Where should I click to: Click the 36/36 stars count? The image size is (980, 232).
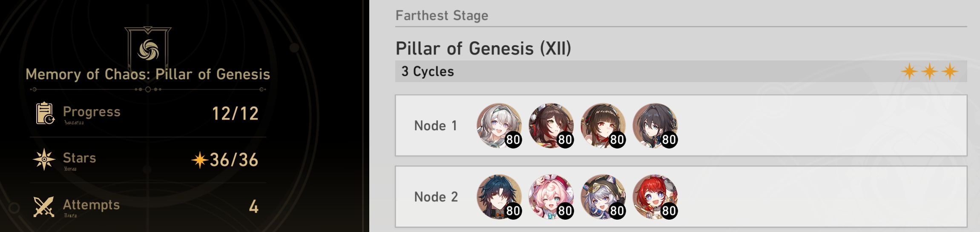click(x=234, y=160)
